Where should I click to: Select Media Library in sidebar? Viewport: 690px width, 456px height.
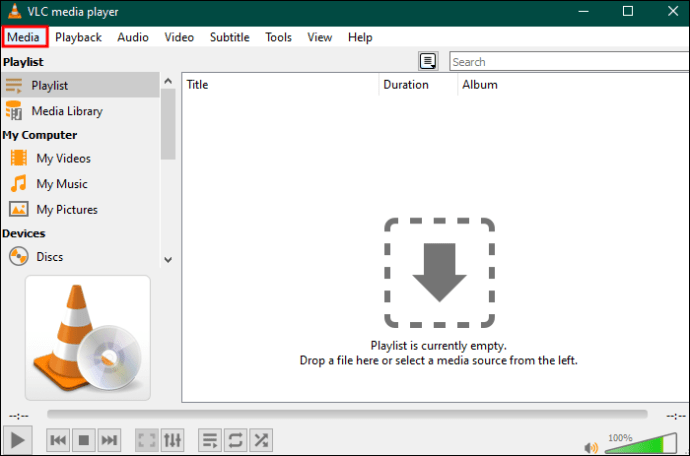click(x=68, y=111)
